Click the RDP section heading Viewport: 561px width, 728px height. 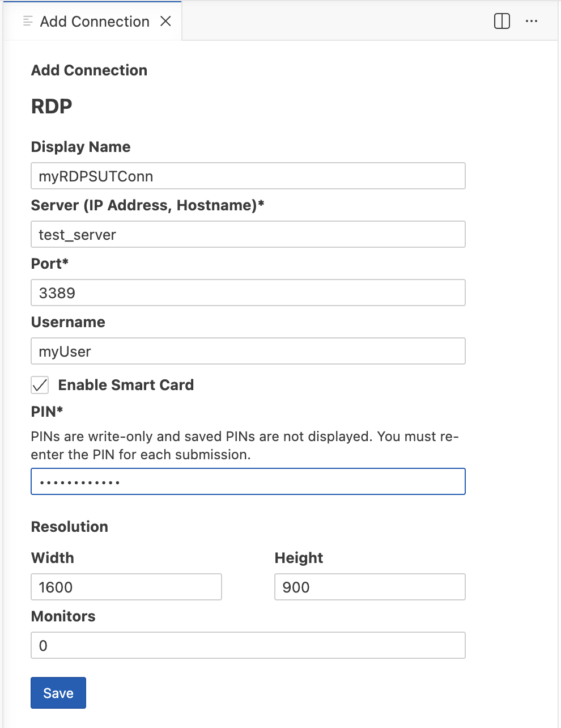click(51, 106)
